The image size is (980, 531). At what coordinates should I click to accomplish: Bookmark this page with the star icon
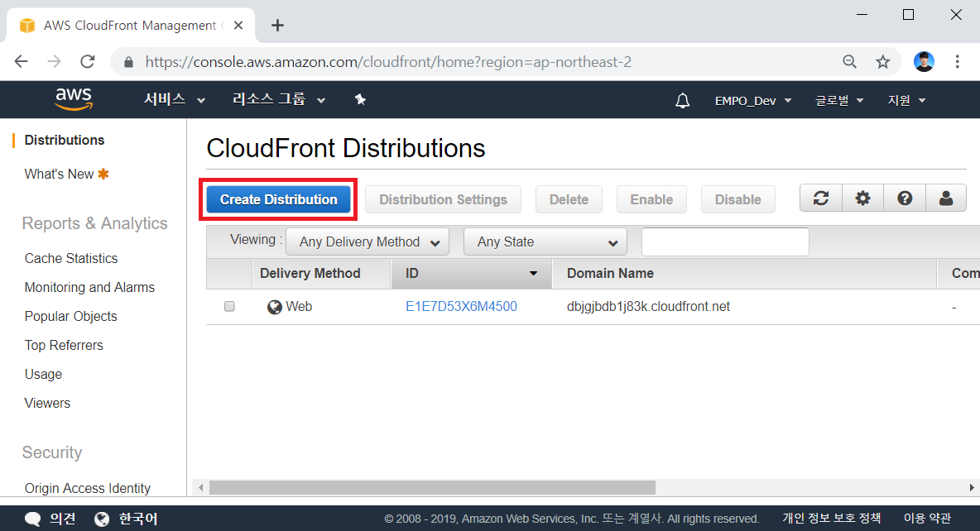(882, 61)
